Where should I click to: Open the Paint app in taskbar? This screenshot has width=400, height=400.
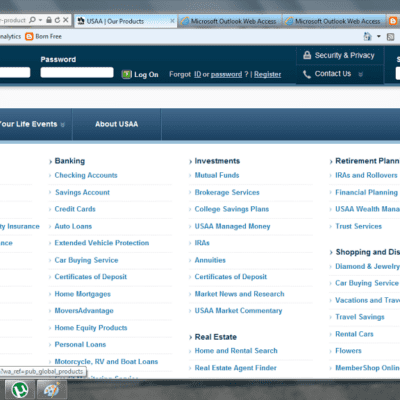click(x=52, y=389)
